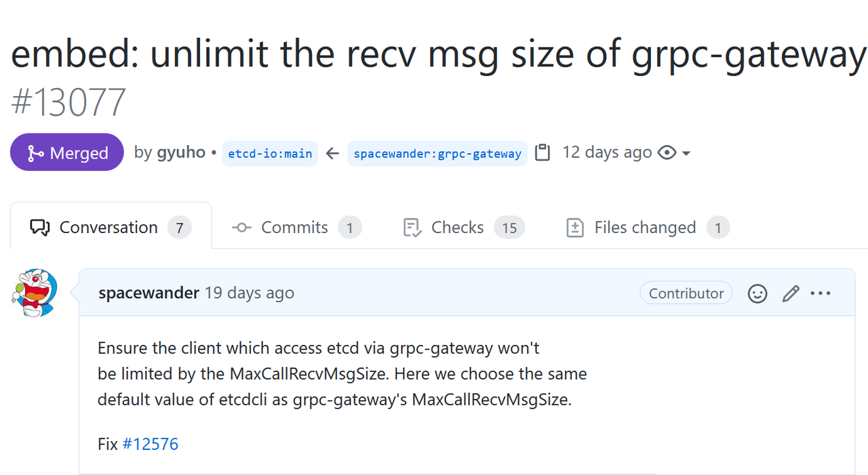Expand the watch notifications dropdown arrow
This screenshot has height=475, width=868.
pos(686,154)
